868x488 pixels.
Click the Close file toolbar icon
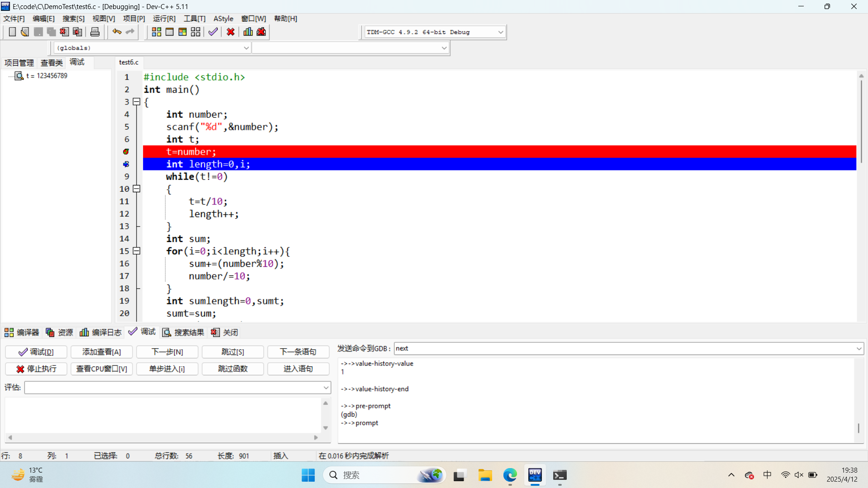point(64,32)
